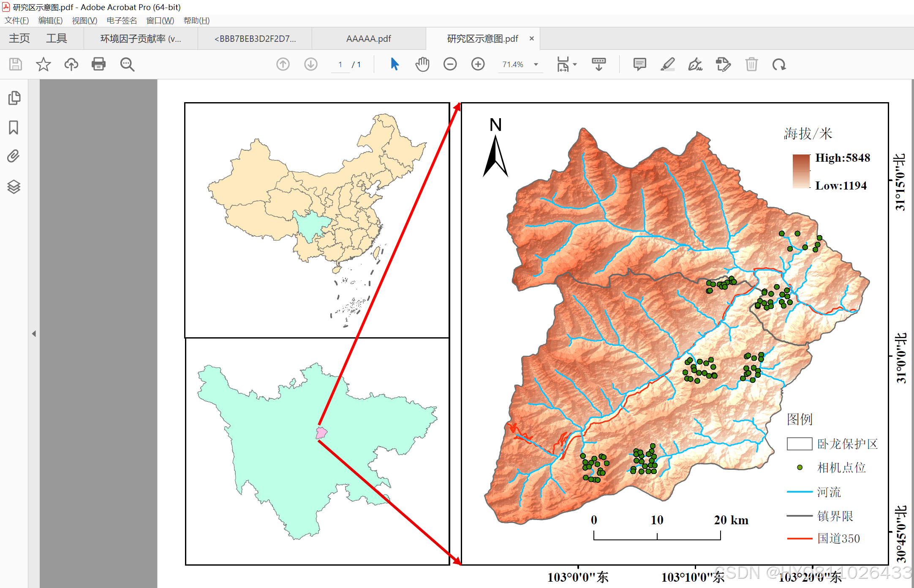
Task: Open the 视图(V) menu
Action: (x=84, y=20)
